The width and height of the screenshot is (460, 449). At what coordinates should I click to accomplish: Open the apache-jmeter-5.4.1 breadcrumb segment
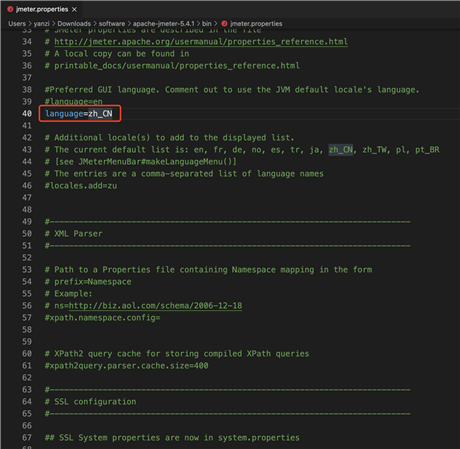coord(163,24)
